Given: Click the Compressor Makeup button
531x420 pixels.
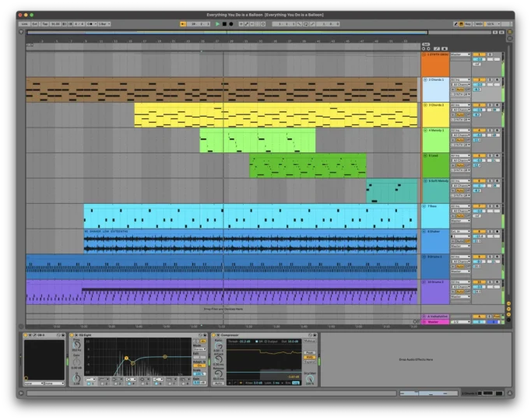Looking at the screenshot, I should point(309,340).
